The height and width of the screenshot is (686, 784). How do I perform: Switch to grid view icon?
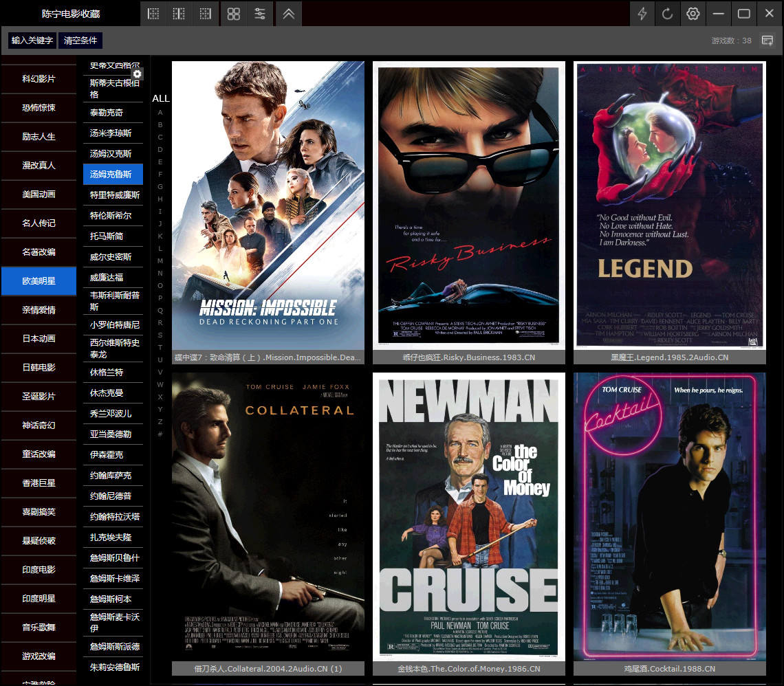(x=234, y=14)
